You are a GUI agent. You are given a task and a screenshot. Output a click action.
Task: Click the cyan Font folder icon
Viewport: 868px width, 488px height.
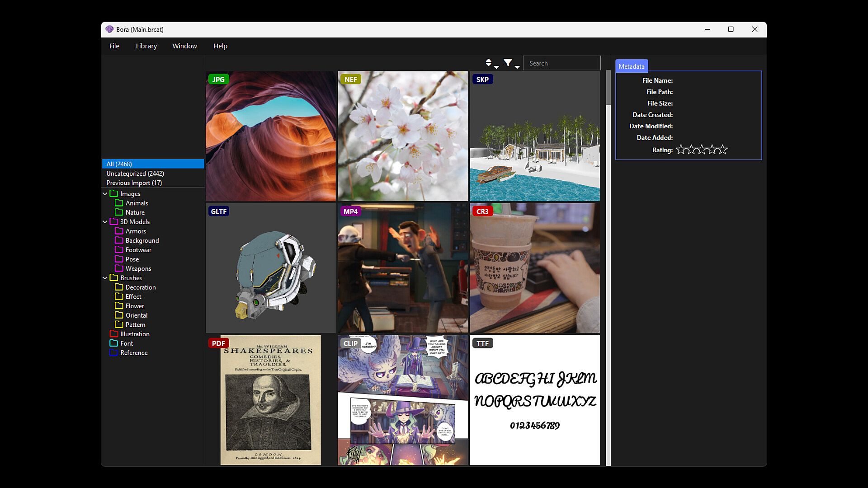(x=113, y=343)
